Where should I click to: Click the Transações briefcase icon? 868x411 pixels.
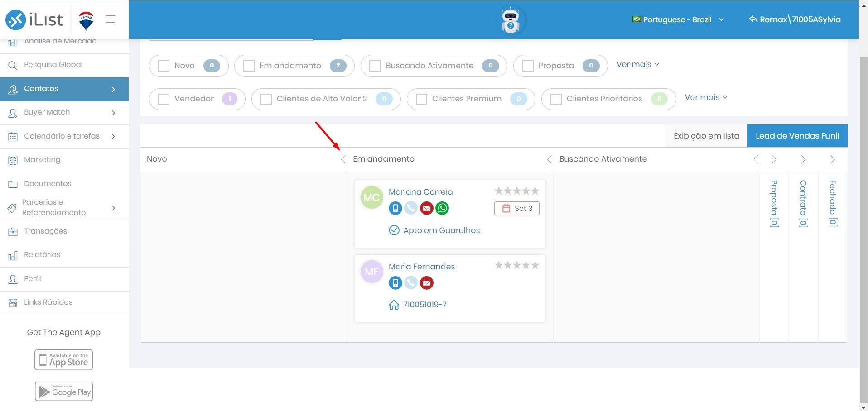point(13,232)
